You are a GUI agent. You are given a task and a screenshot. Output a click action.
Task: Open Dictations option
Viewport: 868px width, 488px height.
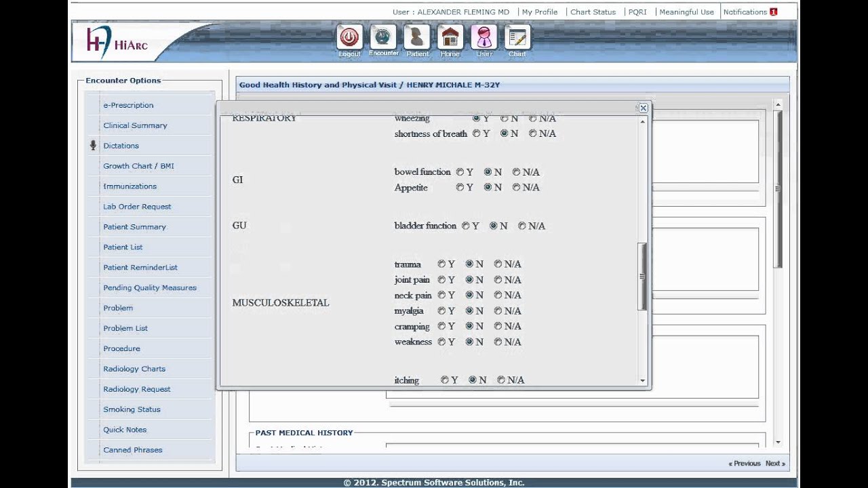(121, 146)
